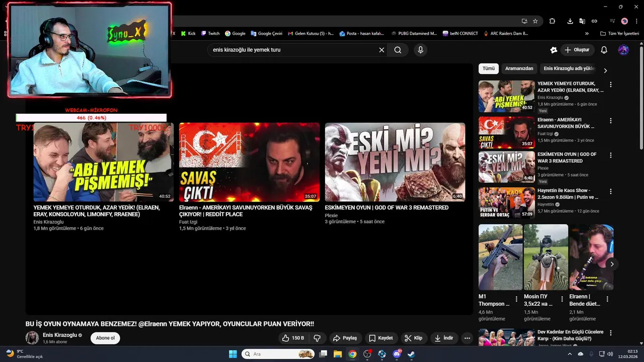Open the ESKİ Mİ YENİ Mİ endscreen thumbnail

[395, 162]
